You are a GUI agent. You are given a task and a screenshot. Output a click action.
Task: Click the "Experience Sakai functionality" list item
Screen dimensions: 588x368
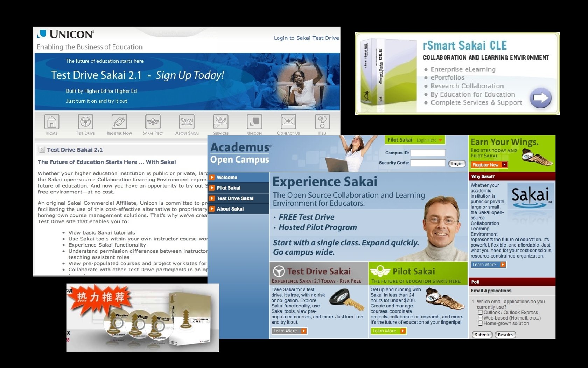107,245
